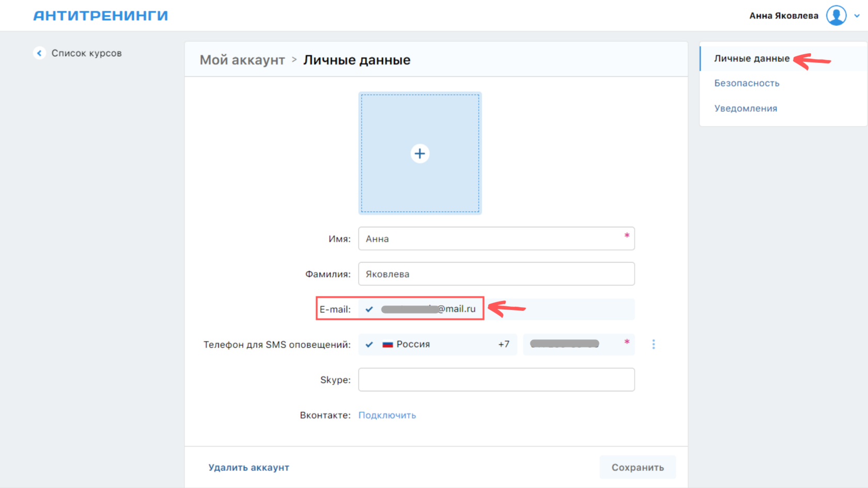Screen dimensions: 868x488
Task: Switch to Уведомления section
Action: tap(746, 108)
